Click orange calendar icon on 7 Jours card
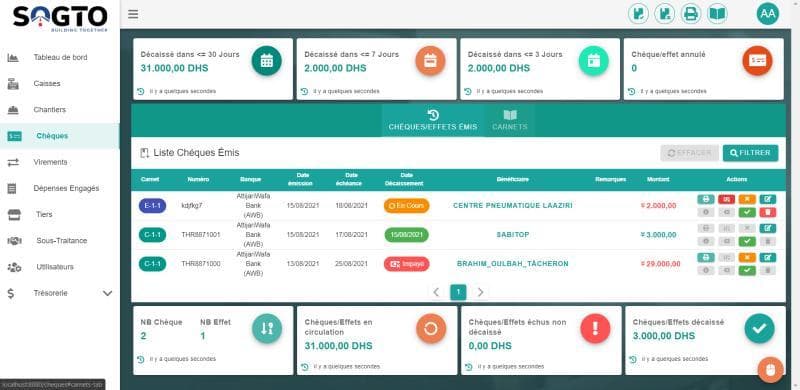Screen dimensions: 800x390 [430, 61]
